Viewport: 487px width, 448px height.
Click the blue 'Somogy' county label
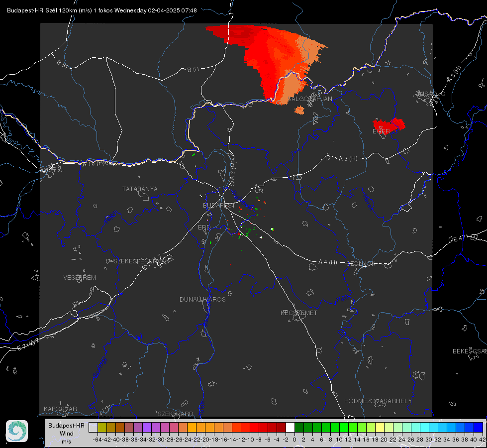click(100, 367)
